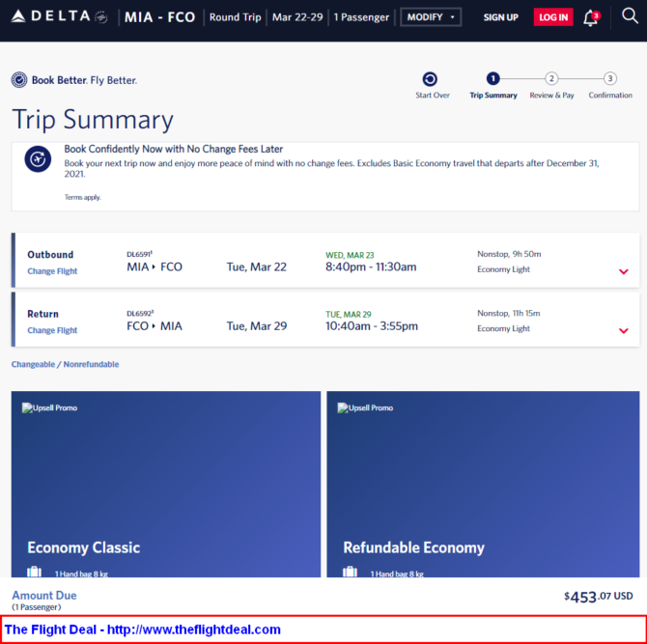Click the Refundable Economy hand bag icon

[x=351, y=573]
